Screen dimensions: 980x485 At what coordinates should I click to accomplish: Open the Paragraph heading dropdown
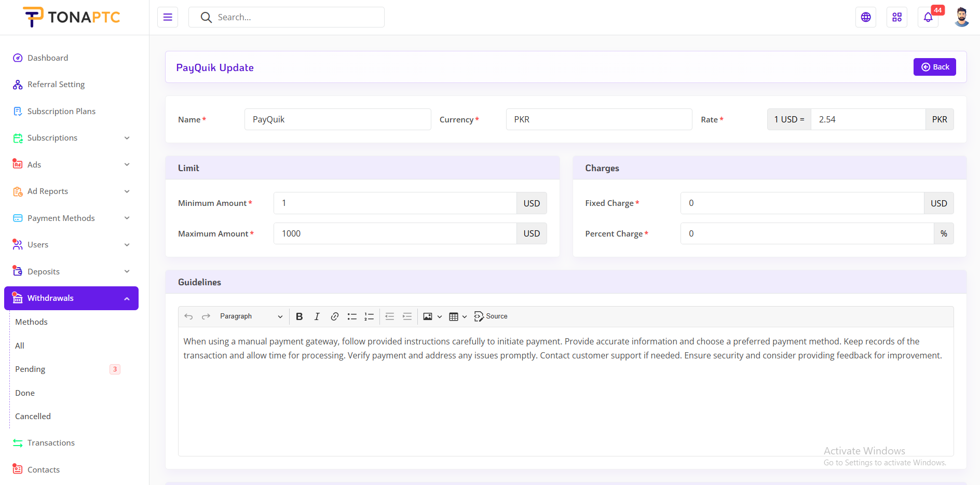251,316
